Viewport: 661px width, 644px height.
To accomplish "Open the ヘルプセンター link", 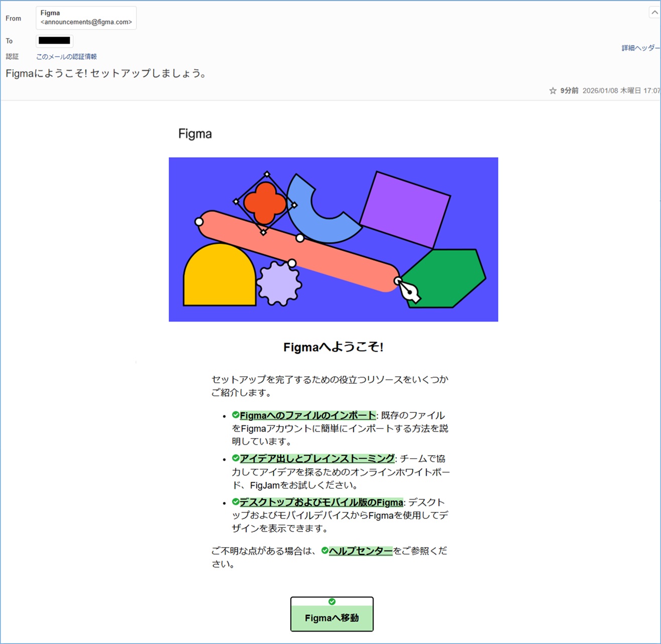I will [x=361, y=551].
